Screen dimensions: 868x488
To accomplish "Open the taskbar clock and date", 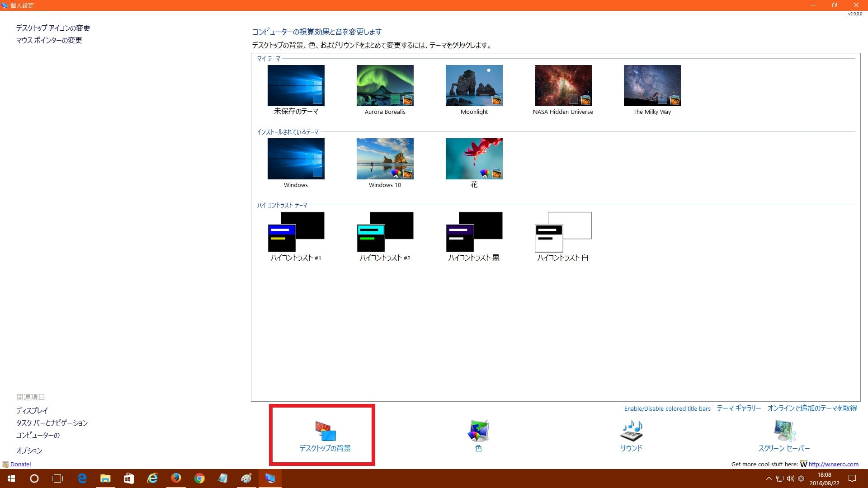I will [x=824, y=479].
